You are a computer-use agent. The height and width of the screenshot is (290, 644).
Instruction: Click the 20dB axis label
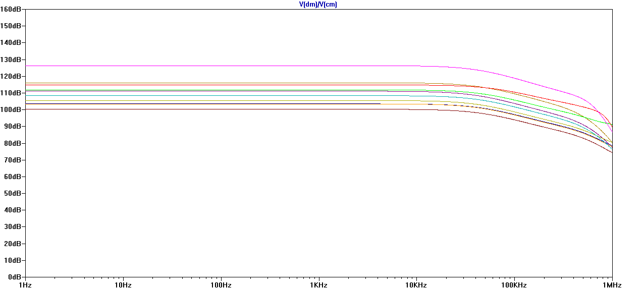(13, 244)
